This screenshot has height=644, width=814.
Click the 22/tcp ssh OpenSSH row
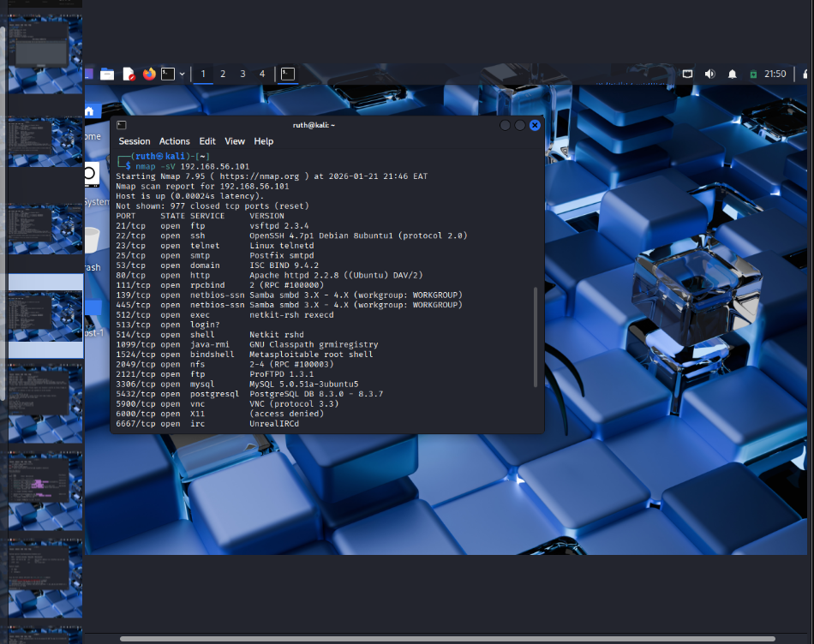coord(291,236)
